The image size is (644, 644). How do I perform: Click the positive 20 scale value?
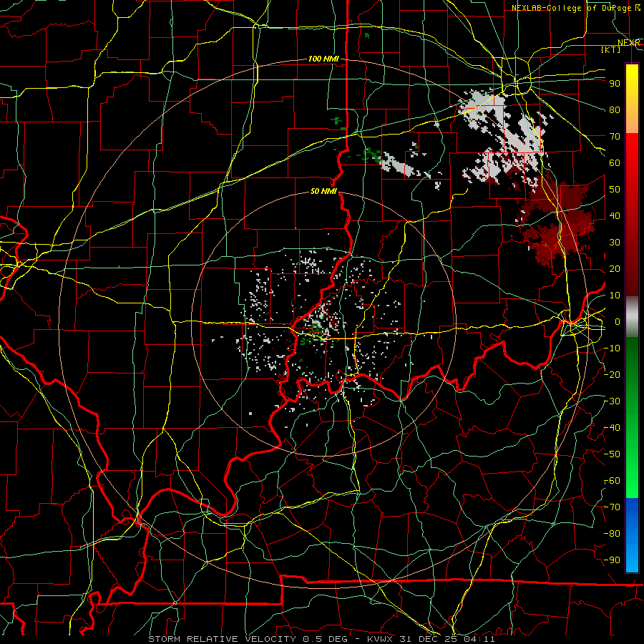pos(615,269)
